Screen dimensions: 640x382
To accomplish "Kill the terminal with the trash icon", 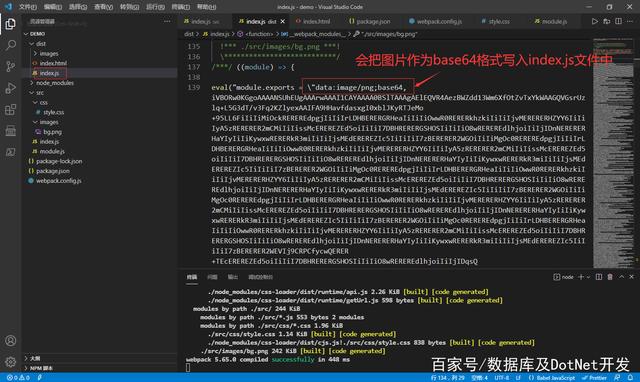I will tap(610, 277).
